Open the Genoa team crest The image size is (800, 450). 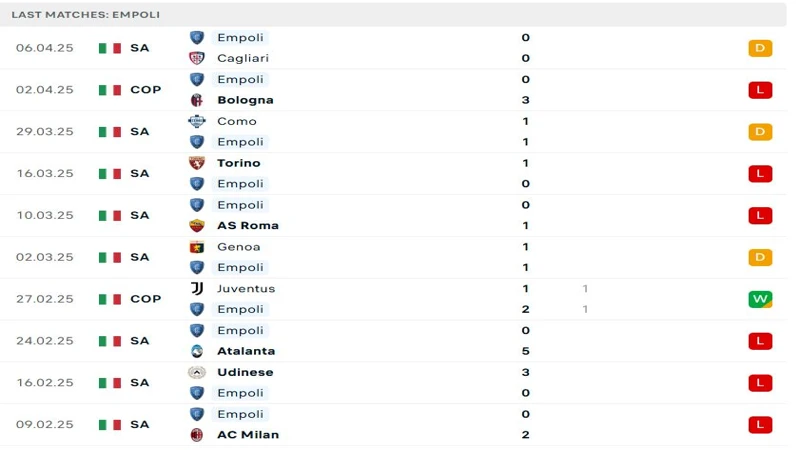coord(196,247)
